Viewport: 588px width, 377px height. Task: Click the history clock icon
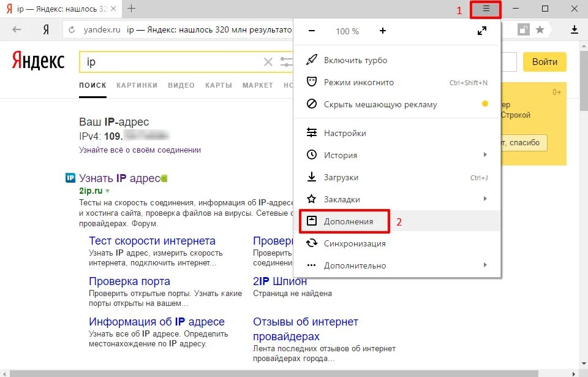[x=312, y=154]
